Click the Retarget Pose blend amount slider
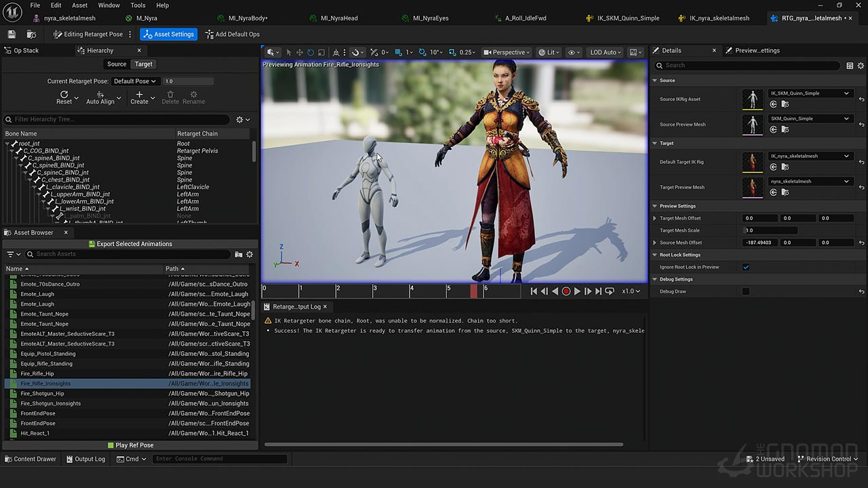This screenshot has height=488, width=868. [x=188, y=81]
